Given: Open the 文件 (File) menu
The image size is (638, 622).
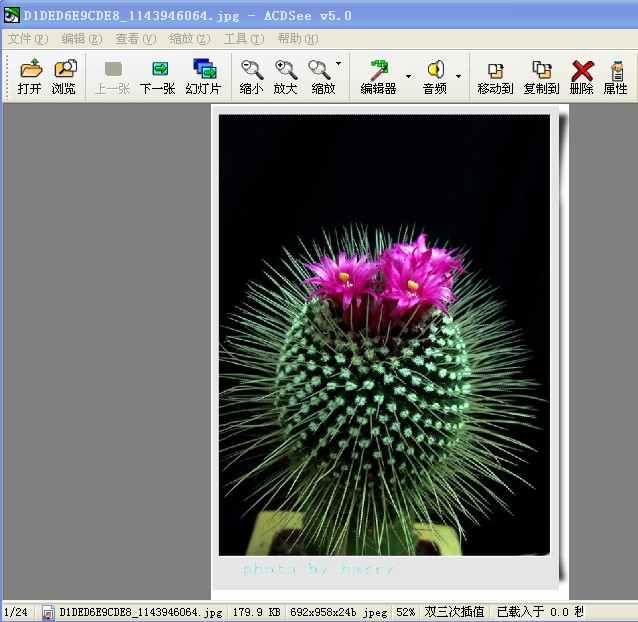Looking at the screenshot, I should tap(27, 39).
